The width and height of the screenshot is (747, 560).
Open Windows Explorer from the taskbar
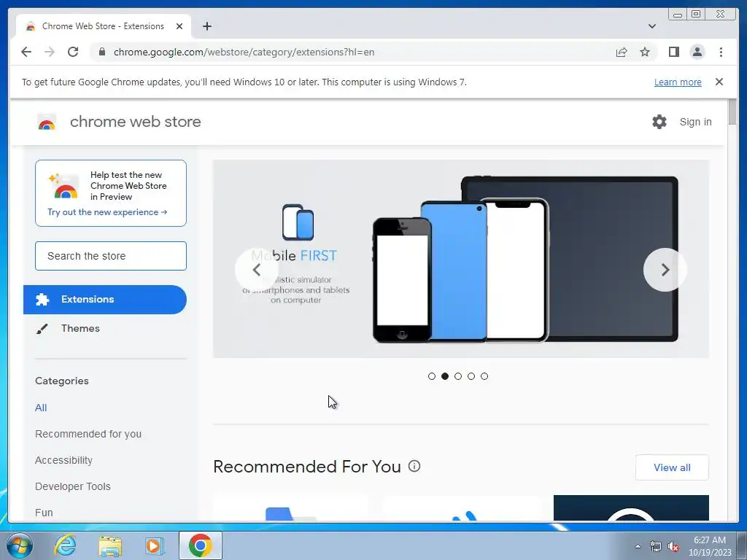(x=110, y=545)
